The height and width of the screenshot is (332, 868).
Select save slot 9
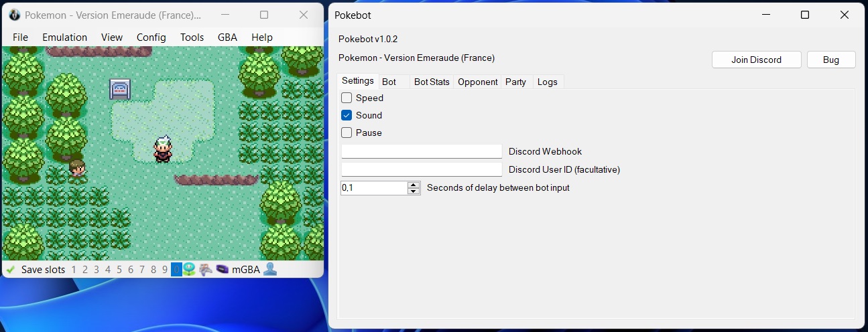tap(165, 270)
